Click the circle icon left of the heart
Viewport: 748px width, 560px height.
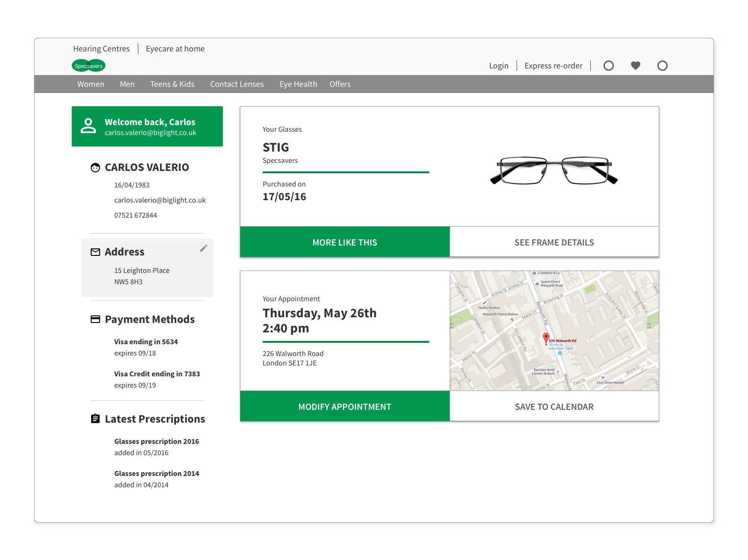(609, 66)
